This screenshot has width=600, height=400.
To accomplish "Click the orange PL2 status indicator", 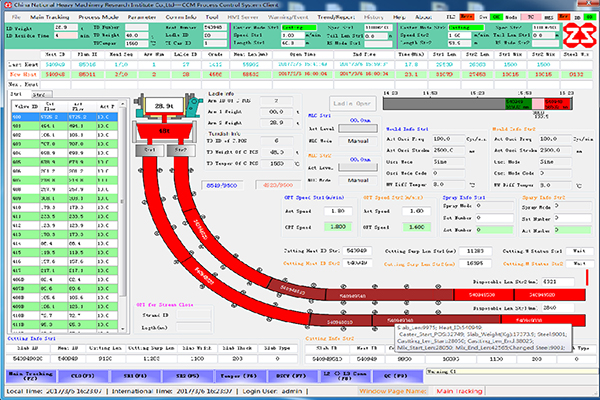I will pyautogui.click(x=466, y=17).
